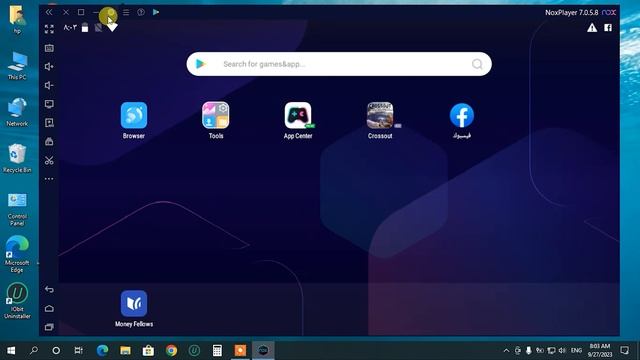The image size is (640, 360).
Task: Click the warning triangle icon in Android status bar
Action: click(592, 28)
